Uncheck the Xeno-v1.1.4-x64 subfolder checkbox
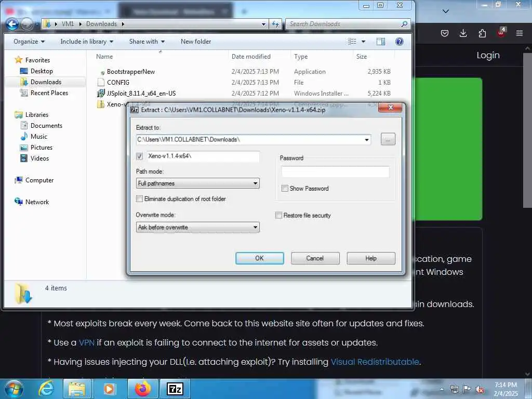The height and width of the screenshot is (399, 532). [x=139, y=156]
